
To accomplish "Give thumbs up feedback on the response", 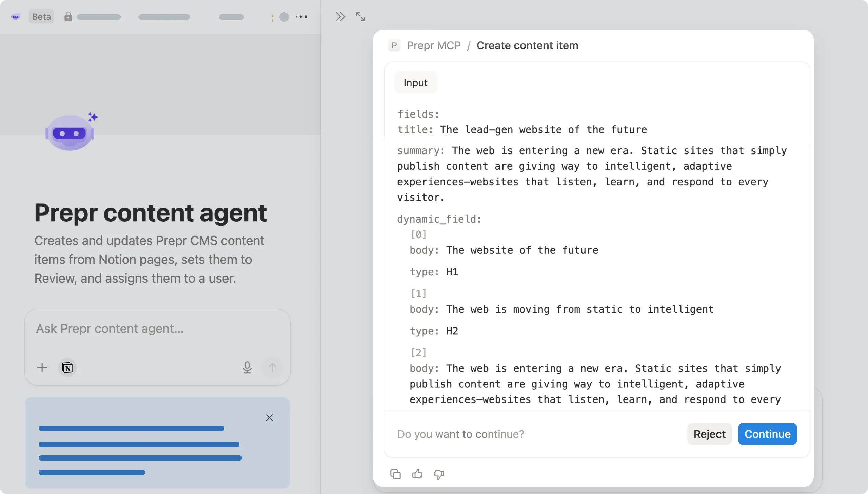I will point(417,474).
